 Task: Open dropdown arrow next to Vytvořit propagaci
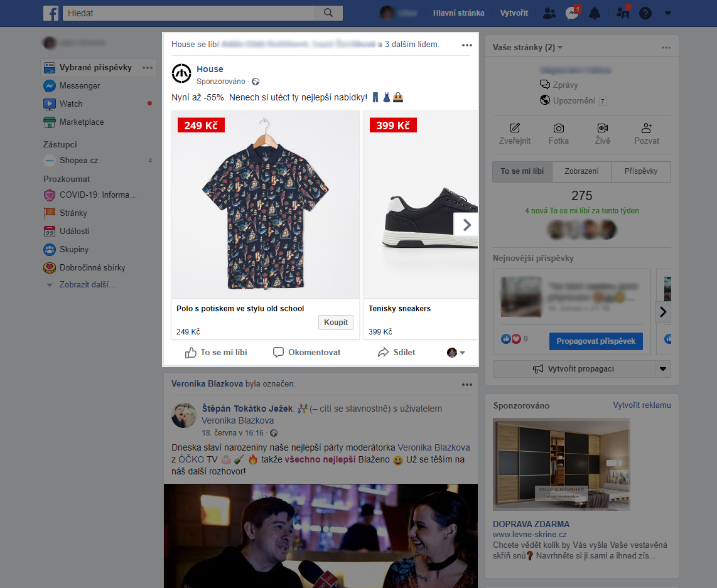pyautogui.click(x=663, y=369)
